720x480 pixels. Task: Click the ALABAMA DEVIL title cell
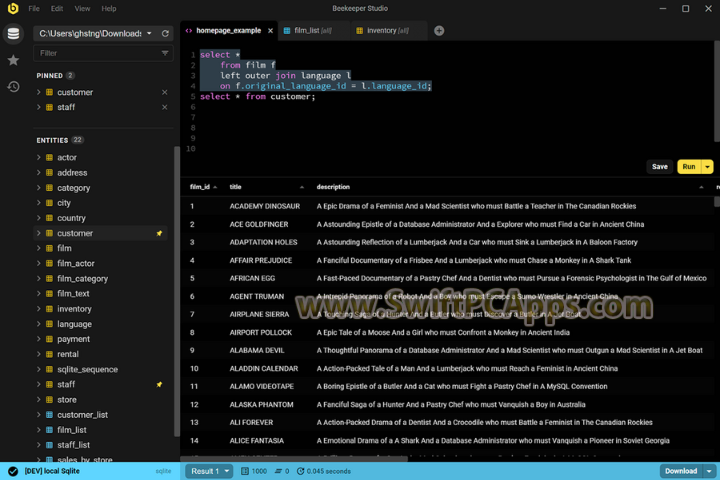click(257, 350)
